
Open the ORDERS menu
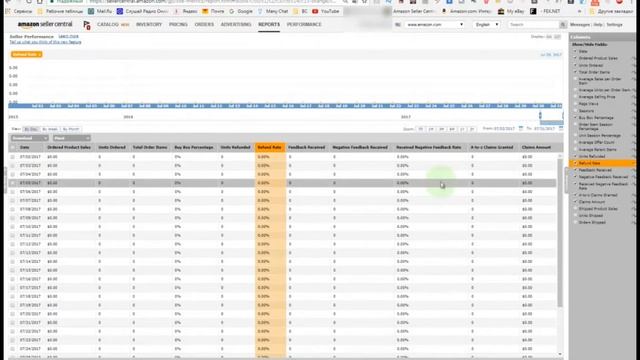204,24
